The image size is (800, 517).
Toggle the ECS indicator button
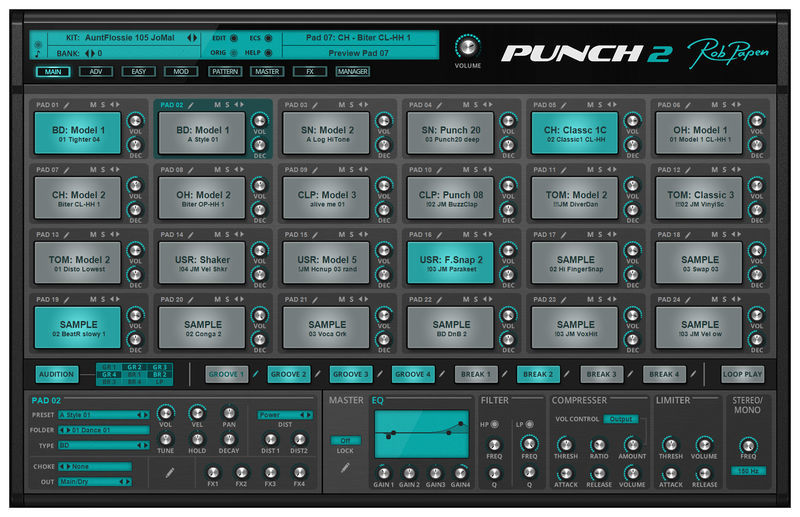[268, 38]
